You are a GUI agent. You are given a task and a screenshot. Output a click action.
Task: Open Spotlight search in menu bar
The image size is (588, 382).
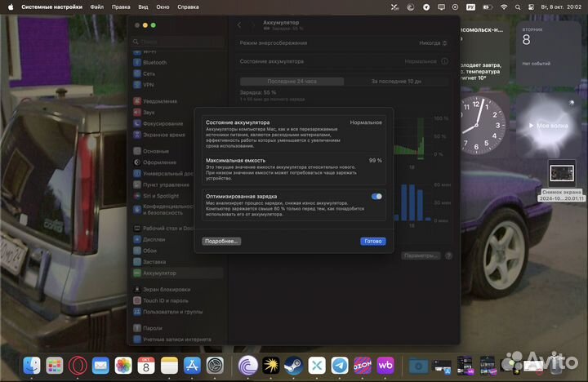click(518, 7)
